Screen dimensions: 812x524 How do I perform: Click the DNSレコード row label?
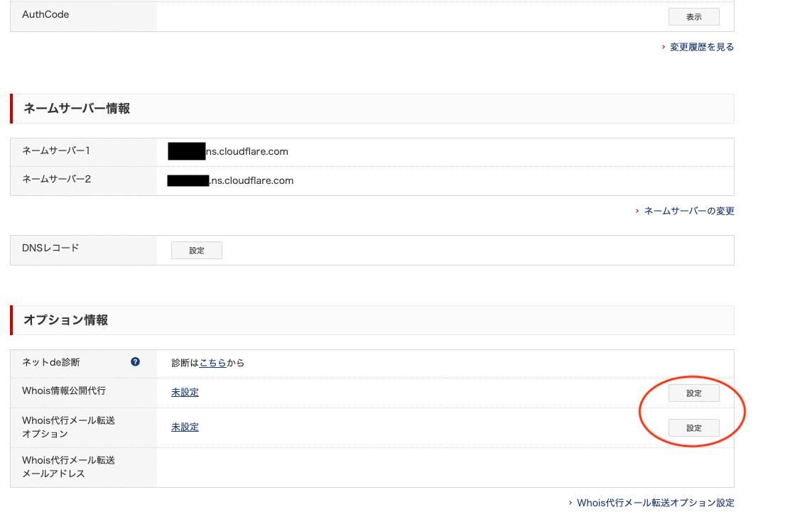[50, 248]
